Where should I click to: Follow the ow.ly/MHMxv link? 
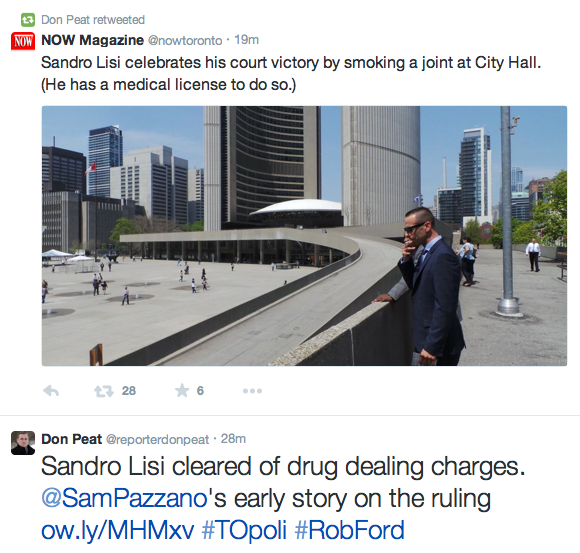point(118,531)
